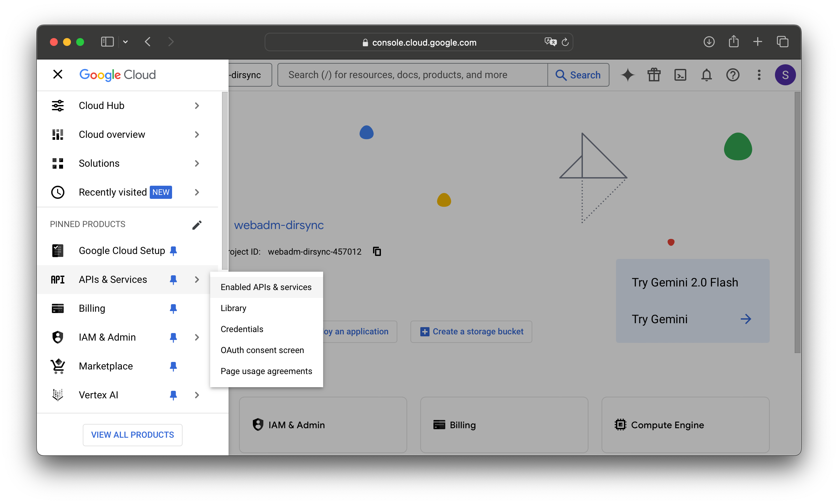This screenshot has height=504, width=838.
Task: Unpin Billing from pinned products
Action: click(x=173, y=308)
